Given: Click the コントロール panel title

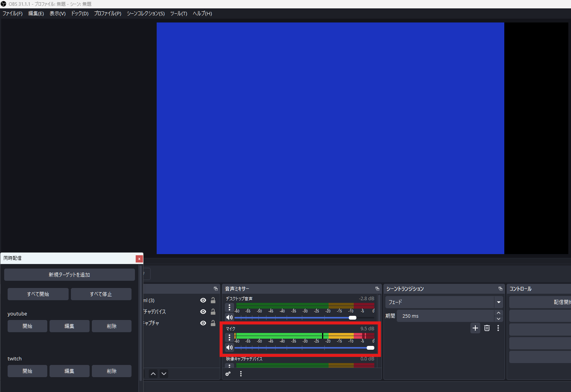Looking at the screenshot, I should 520,289.
